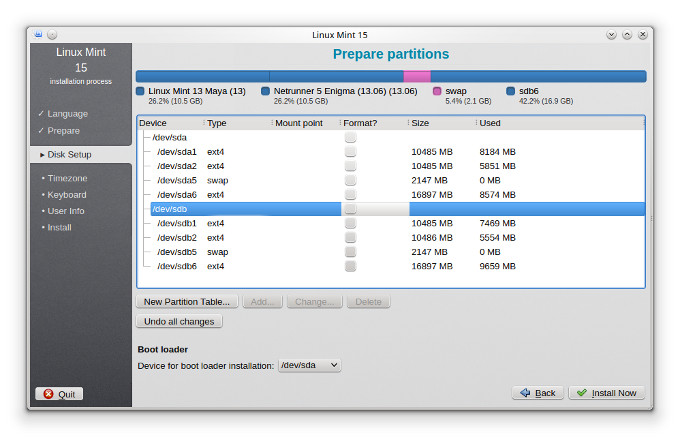680x437 pixels.
Task: Select Prepare step in sidebar
Action: coord(63,131)
